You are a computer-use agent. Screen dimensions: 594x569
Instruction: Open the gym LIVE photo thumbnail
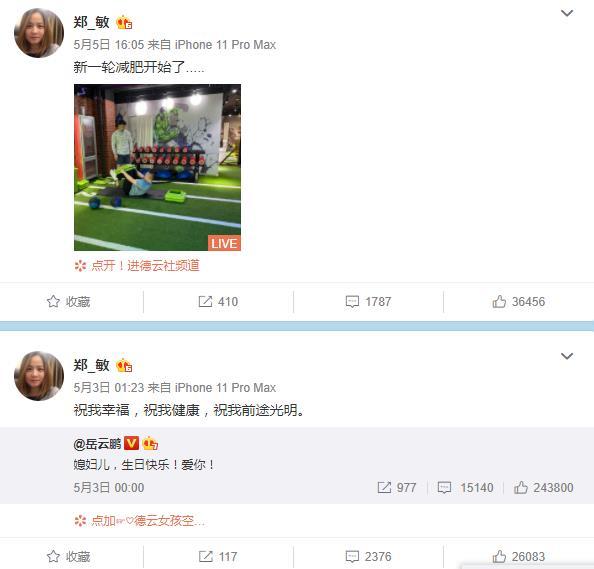coord(157,167)
